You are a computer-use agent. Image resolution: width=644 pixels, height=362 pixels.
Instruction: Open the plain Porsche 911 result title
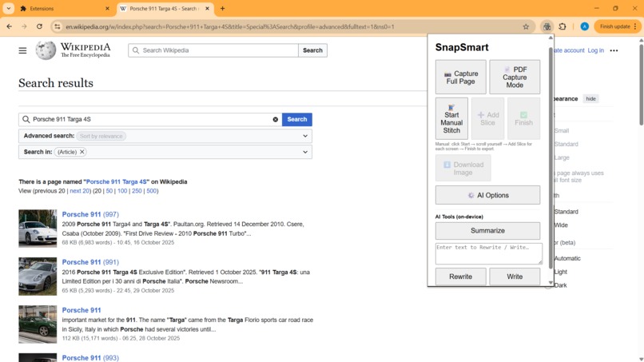81,310
